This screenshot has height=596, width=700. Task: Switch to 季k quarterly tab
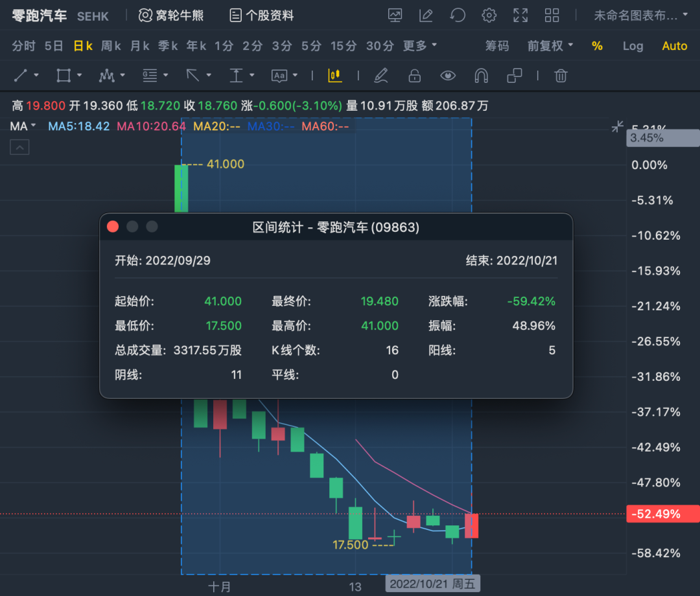pyautogui.click(x=168, y=45)
